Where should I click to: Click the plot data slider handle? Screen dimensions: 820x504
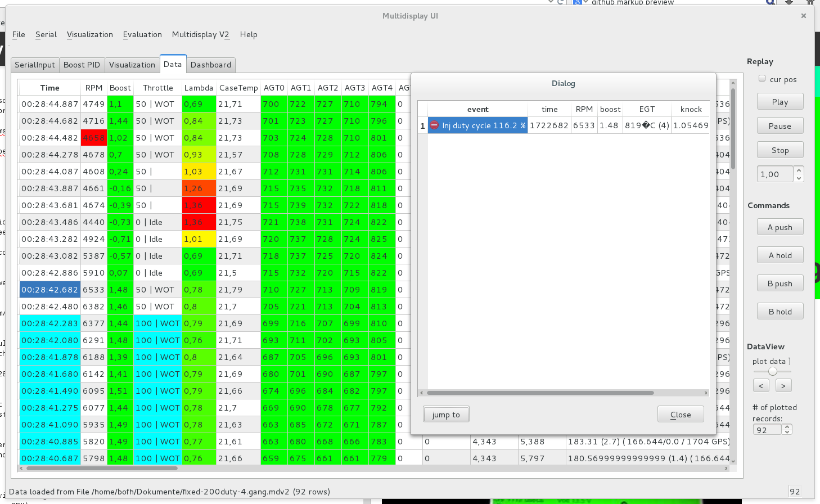tap(772, 370)
